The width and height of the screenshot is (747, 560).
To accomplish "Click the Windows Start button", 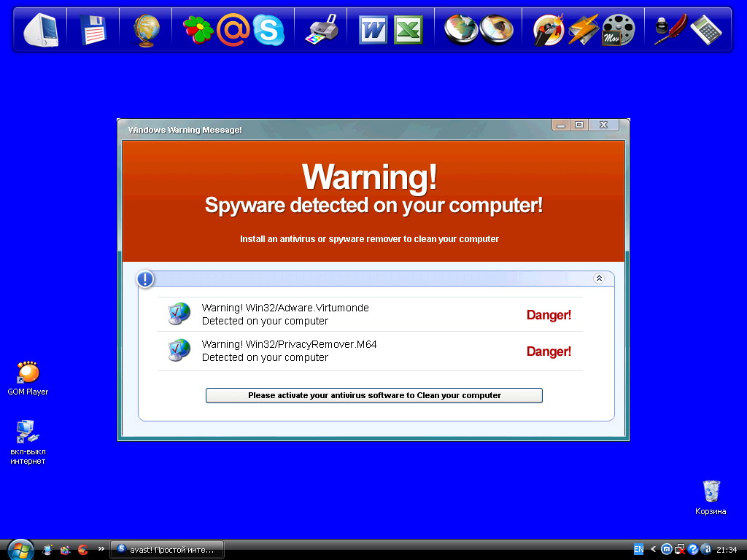I will coord(20,549).
